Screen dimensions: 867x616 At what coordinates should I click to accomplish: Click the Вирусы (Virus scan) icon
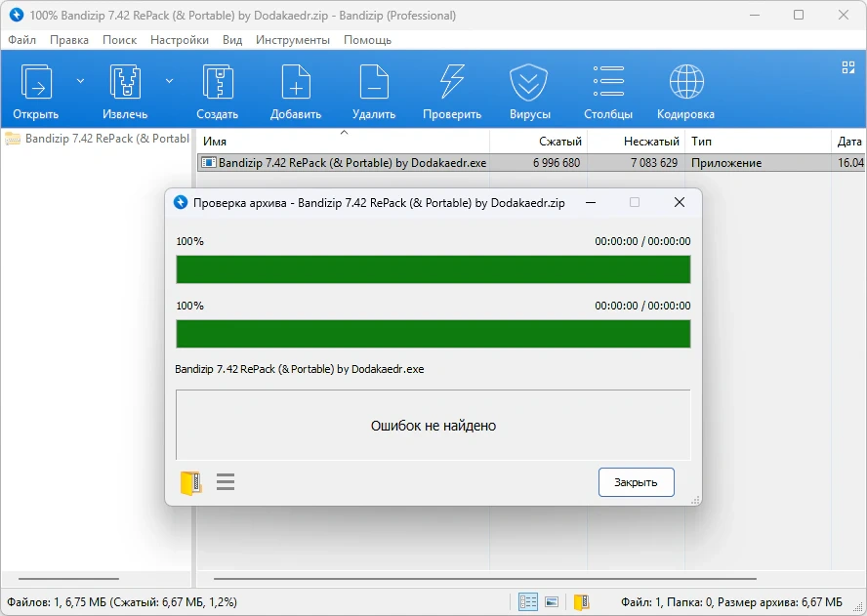point(528,82)
